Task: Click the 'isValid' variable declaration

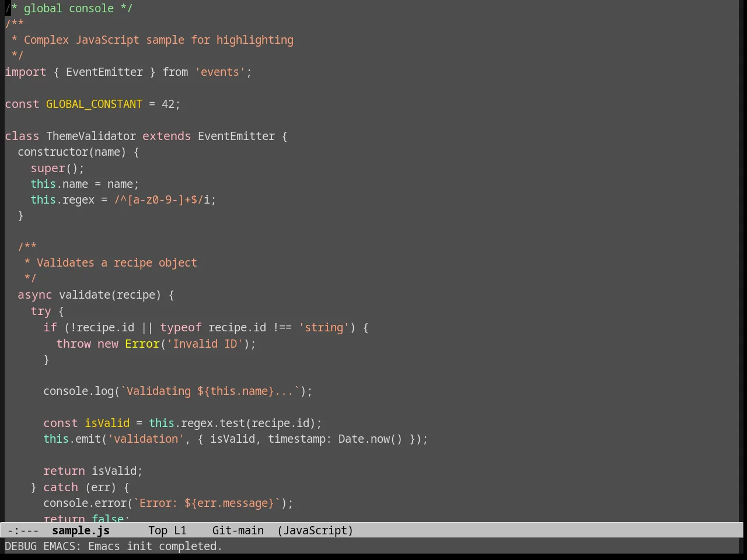Action: (107, 423)
